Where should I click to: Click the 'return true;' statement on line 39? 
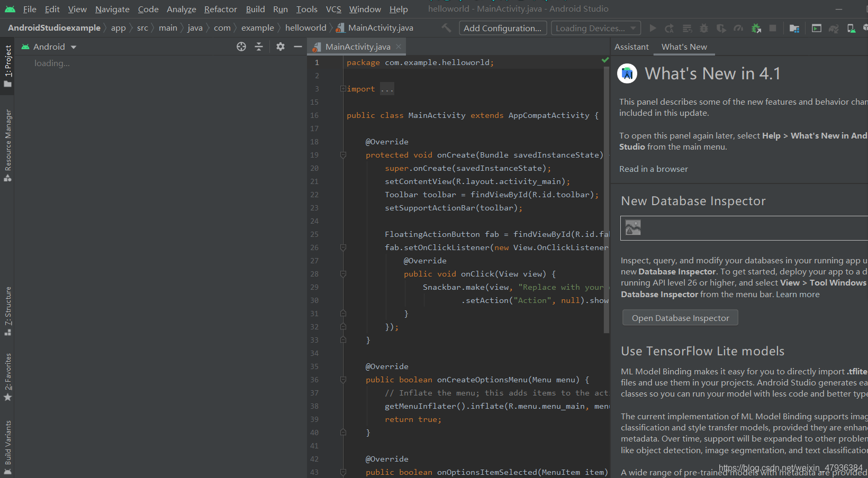(x=413, y=419)
